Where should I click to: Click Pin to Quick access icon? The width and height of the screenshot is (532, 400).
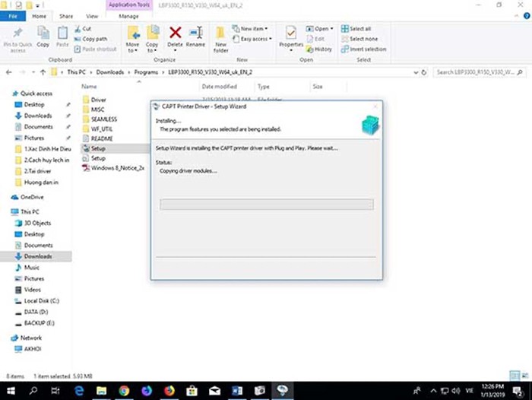(x=17, y=40)
